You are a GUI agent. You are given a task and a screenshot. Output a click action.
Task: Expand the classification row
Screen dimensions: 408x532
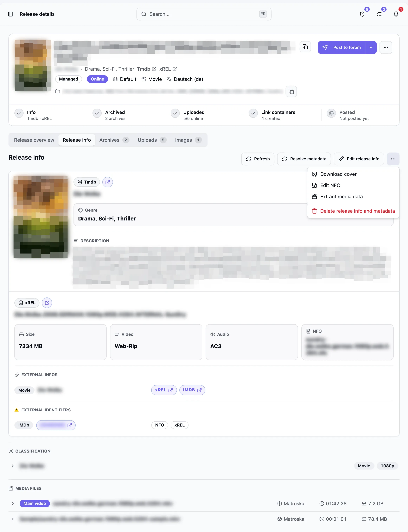tap(13, 466)
